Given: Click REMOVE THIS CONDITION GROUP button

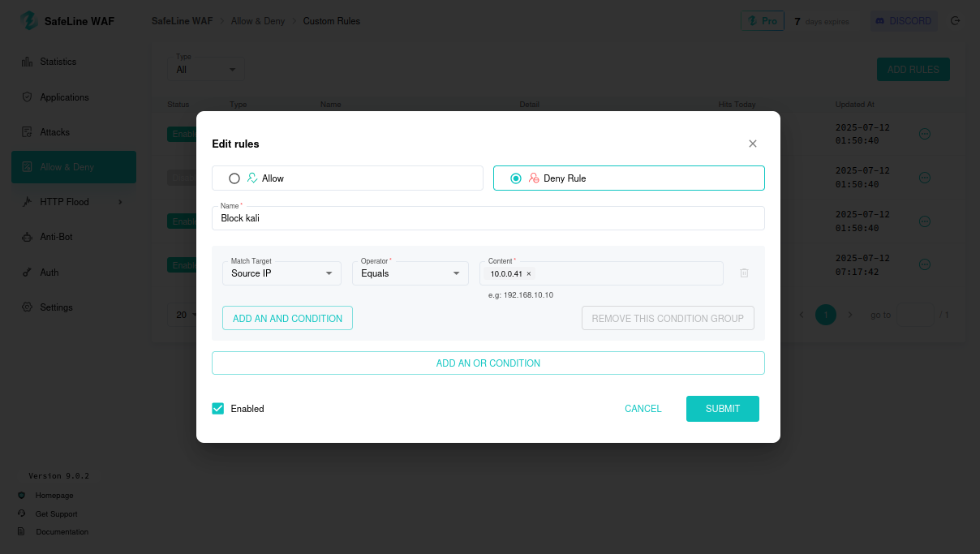Looking at the screenshot, I should (x=668, y=319).
